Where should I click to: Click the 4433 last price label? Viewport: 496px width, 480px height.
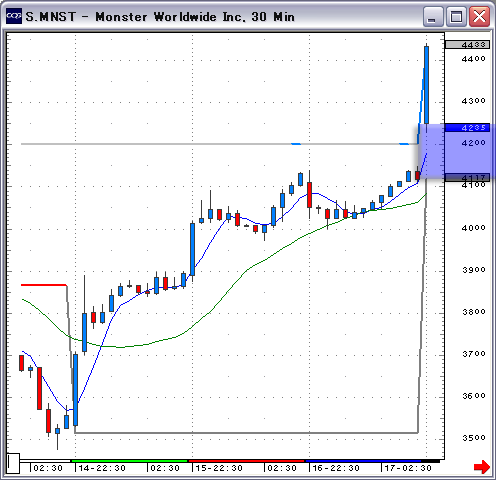(468, 45)
